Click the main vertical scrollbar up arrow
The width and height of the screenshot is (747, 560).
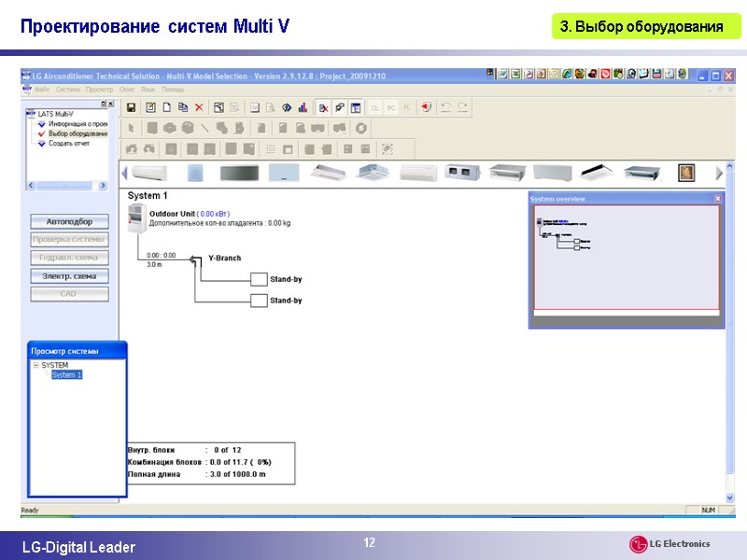coord(730,166)
